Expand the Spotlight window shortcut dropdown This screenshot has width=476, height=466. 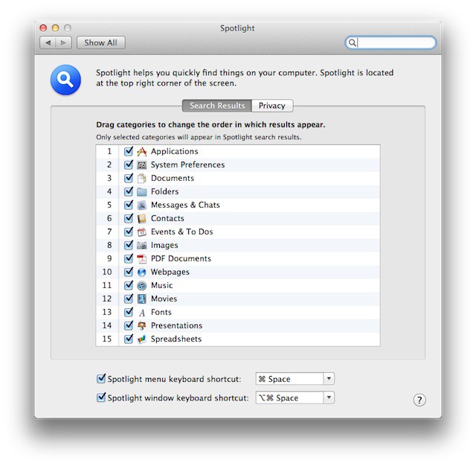(329, 398)
